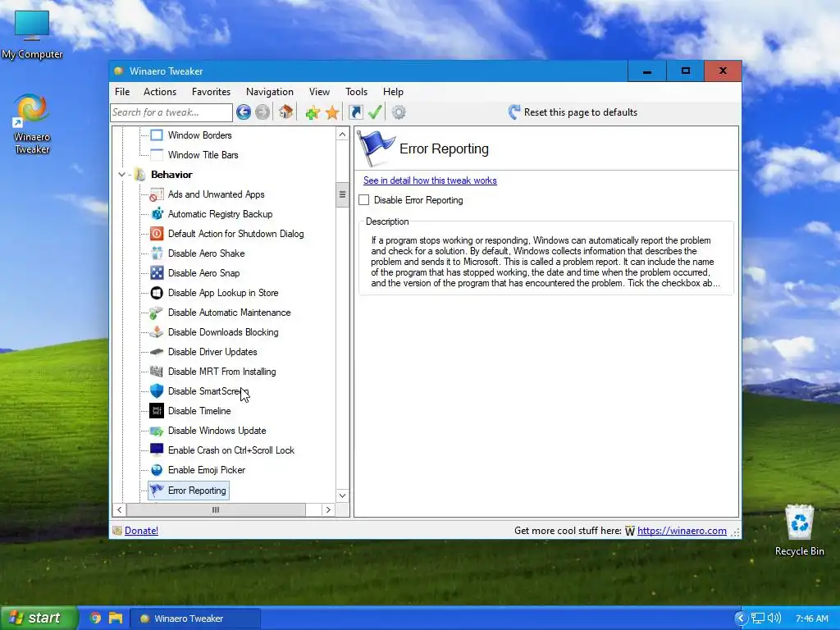The image size is (840, 630).
Task: Click the create shortcut arrow icon in toolbar
Action: [356, 112]
